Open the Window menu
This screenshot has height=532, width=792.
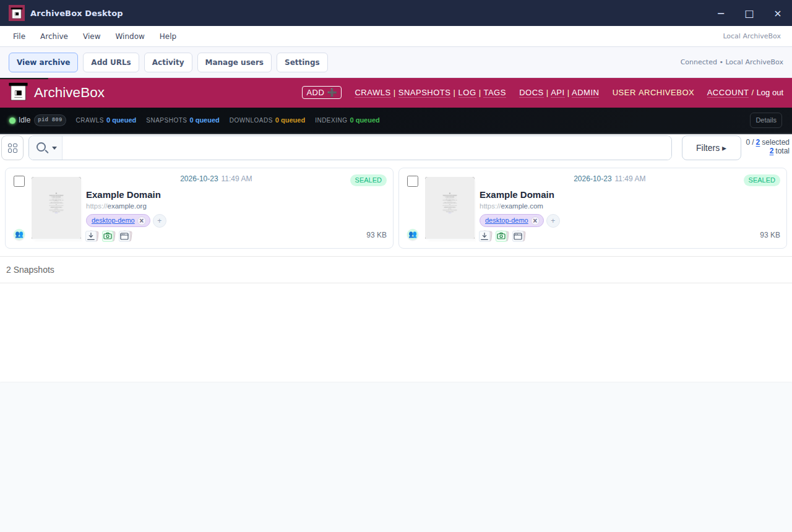click(130, 36)
